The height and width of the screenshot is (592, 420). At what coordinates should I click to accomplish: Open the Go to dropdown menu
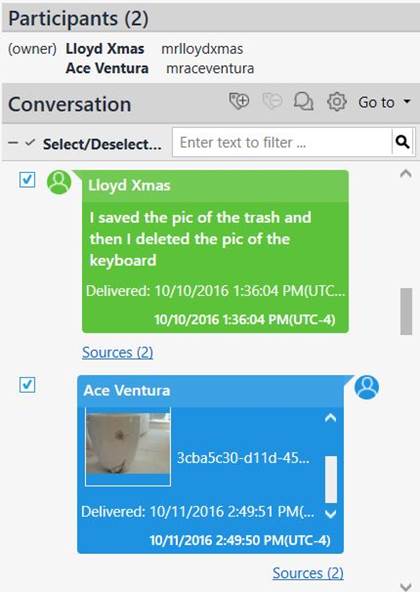click(x=384, y=102)
